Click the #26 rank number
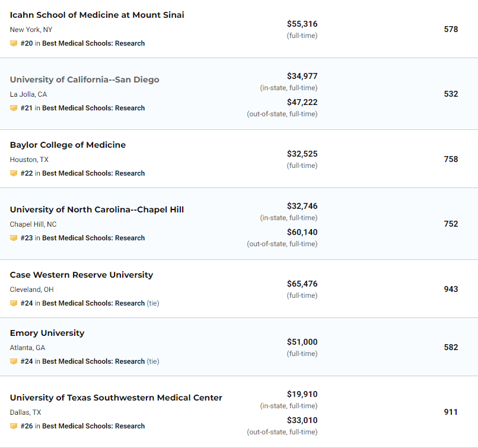Screen dimensions: 478x448 (x=27, y=426)
